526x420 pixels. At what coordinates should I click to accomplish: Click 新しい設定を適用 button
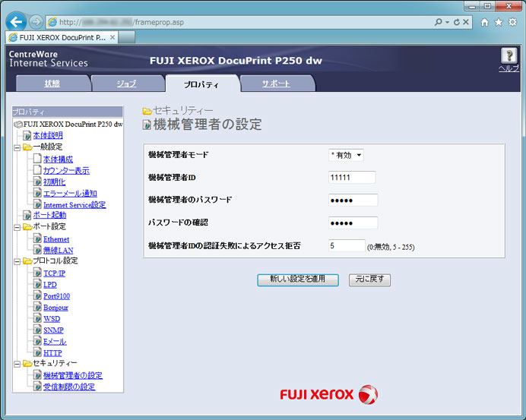297,279
